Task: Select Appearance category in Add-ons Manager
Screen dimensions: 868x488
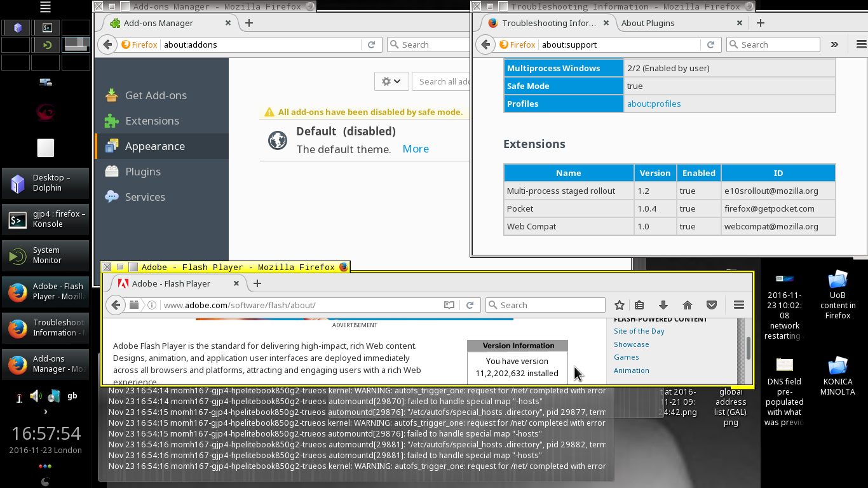Action: point(161,146)
